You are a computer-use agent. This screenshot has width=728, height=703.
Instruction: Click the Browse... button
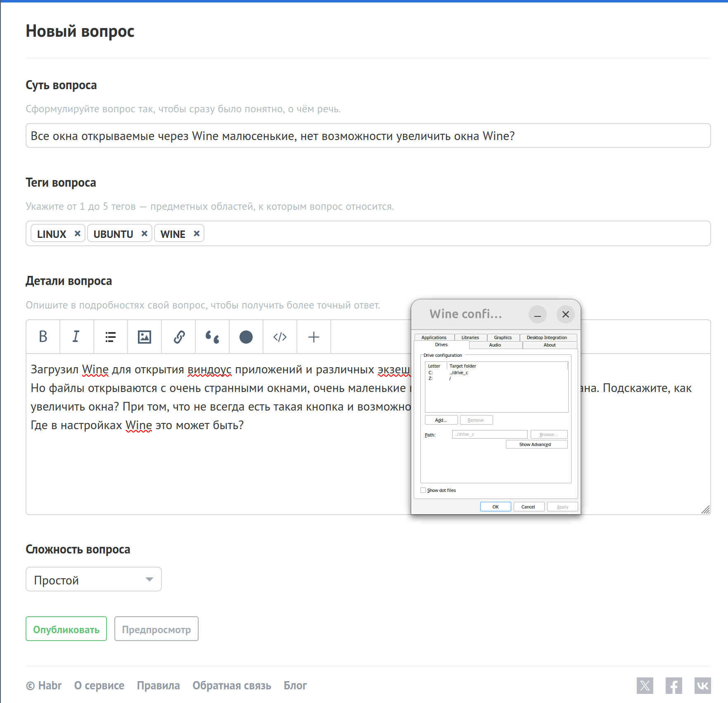pos(549,435)
